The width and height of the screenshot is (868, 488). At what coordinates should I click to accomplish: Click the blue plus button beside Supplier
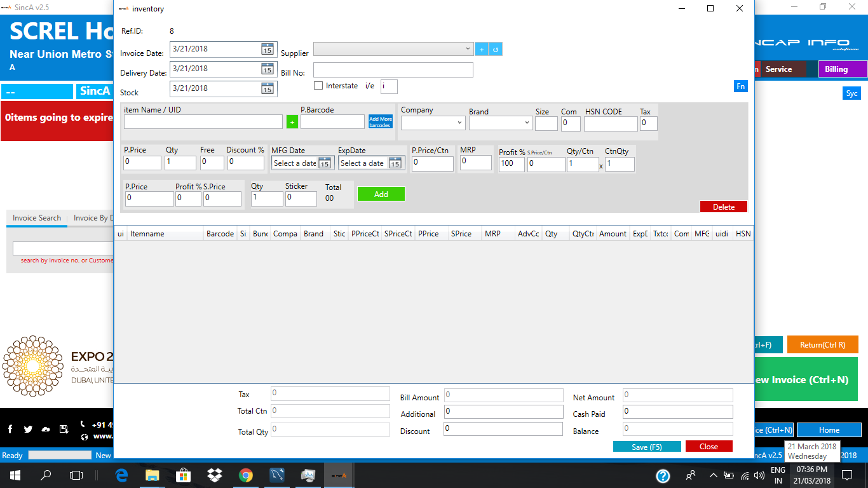coord(481,50)
